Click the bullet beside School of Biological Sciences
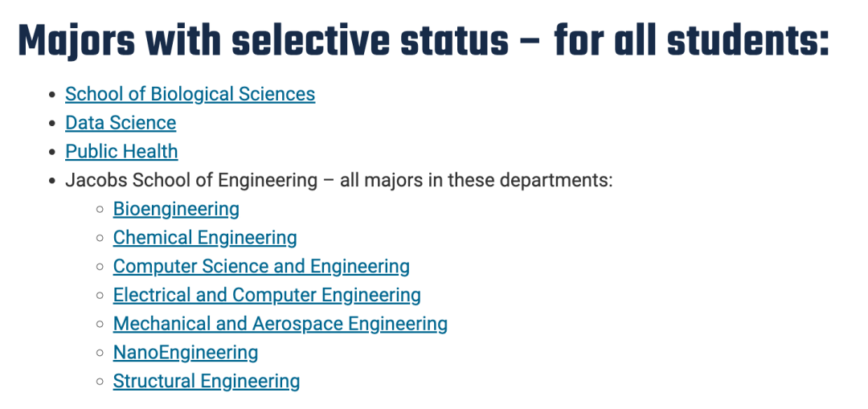 pyautogui.click(x=52, y=95)
